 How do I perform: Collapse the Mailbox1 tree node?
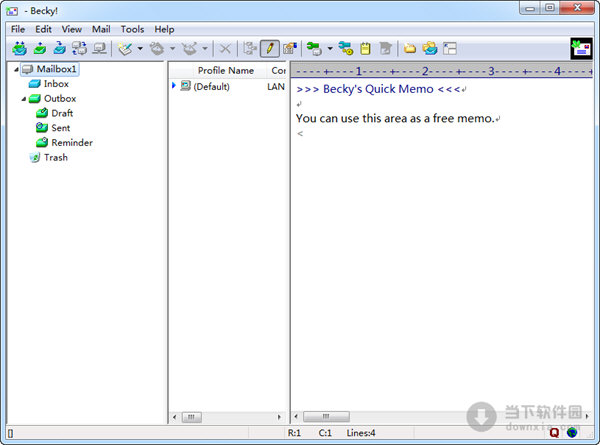click(16, 69)
